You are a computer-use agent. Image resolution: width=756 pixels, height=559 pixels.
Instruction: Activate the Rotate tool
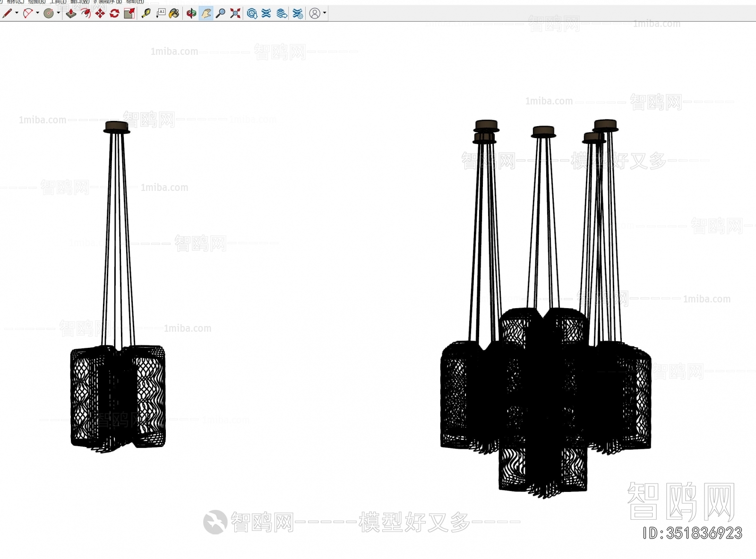pos(114,13)
